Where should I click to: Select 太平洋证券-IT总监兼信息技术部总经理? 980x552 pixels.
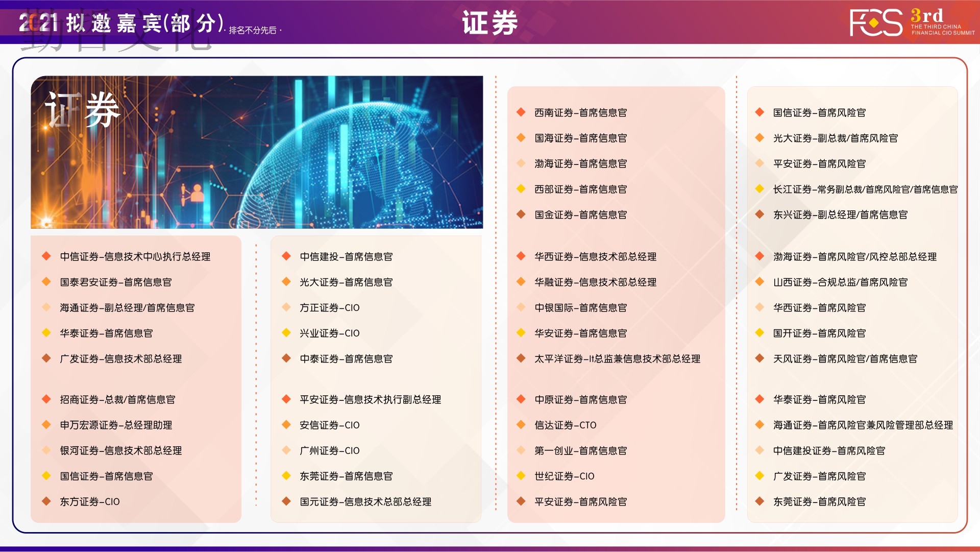coord(618,359)
